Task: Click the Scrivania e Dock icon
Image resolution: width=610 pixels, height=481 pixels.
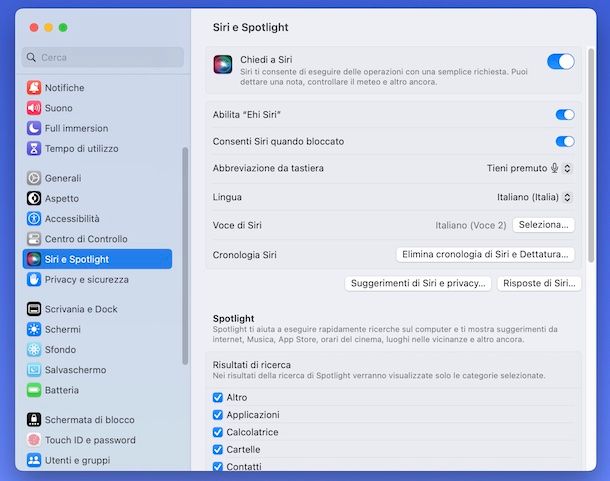Action: coord(34,309)
